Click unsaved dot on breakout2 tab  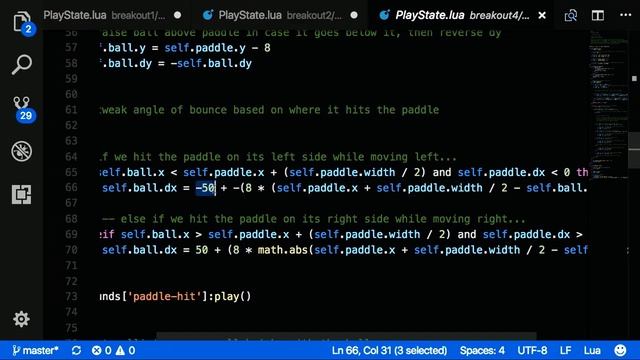point(354,15)
